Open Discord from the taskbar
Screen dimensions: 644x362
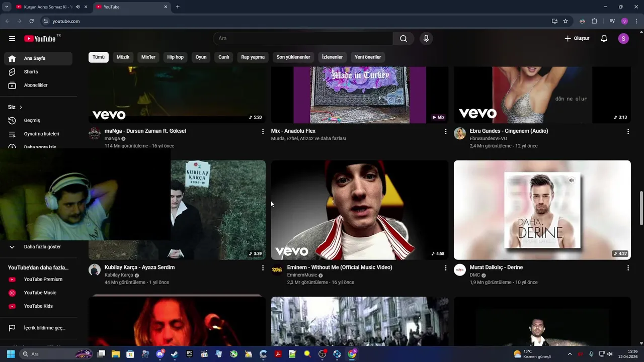pos(160,354)
